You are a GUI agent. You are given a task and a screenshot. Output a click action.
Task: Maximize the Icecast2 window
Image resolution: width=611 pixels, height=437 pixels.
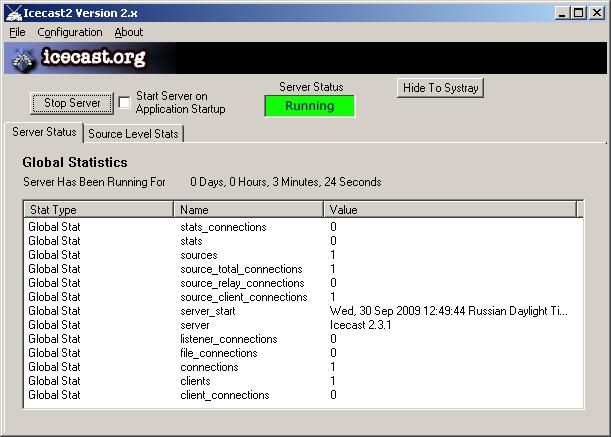[579, 13]
